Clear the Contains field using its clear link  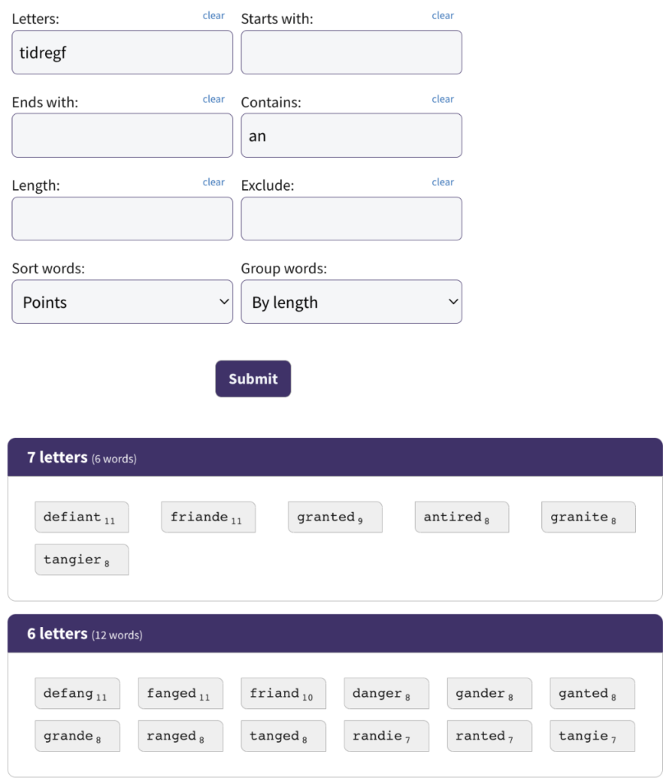coord(442,99)
